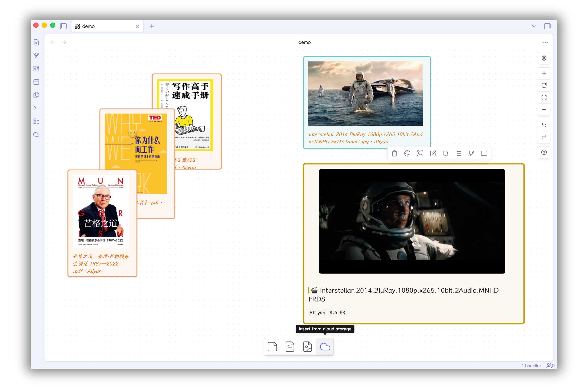Open the checklist sidebar icon
The height and width of the screenshot is (389, 588).
(37, 121)
